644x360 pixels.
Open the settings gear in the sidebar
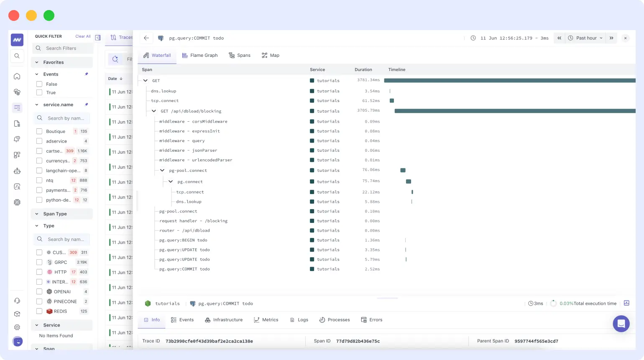click(x=17, y=327)
